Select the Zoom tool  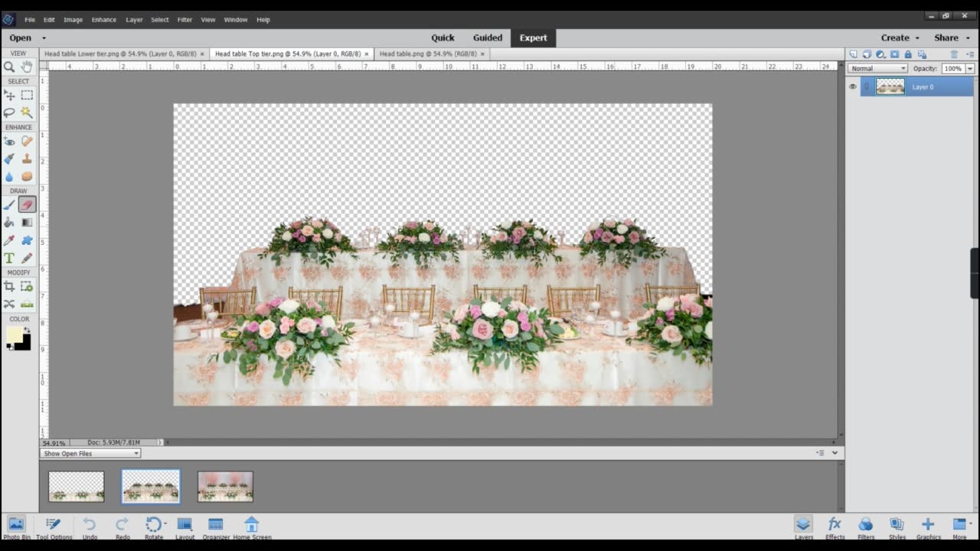point(9,67)
